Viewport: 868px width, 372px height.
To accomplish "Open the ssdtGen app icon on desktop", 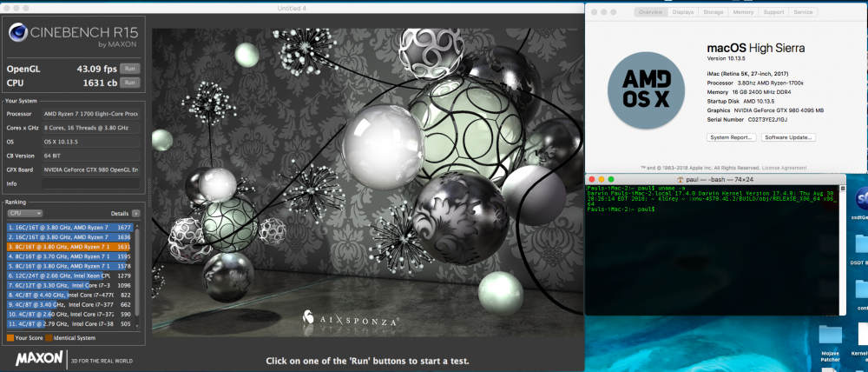I will pyautogui.click(x=861, y=198).
